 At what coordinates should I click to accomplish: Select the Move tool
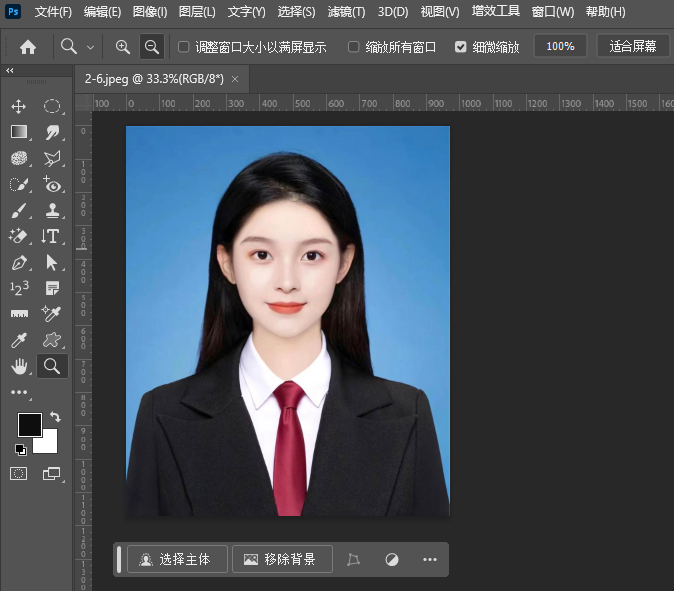point(19,106)
